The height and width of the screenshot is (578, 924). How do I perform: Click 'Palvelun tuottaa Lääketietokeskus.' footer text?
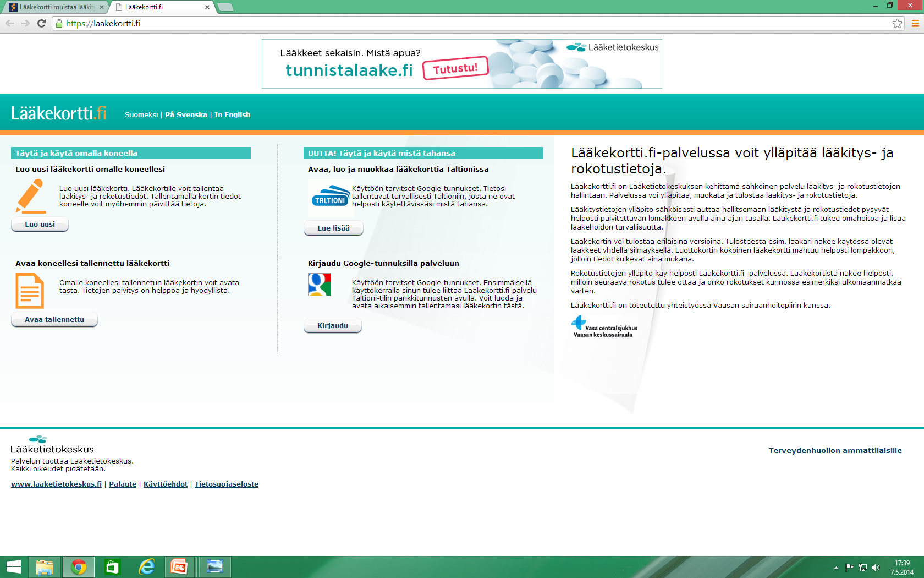pos(72,461)
